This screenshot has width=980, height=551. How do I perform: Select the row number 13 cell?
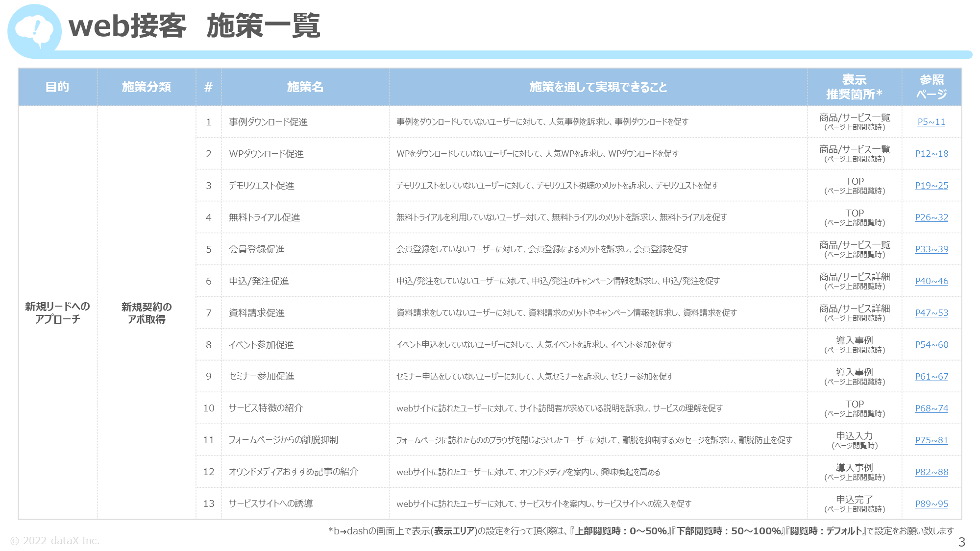[x=209, y=503]
